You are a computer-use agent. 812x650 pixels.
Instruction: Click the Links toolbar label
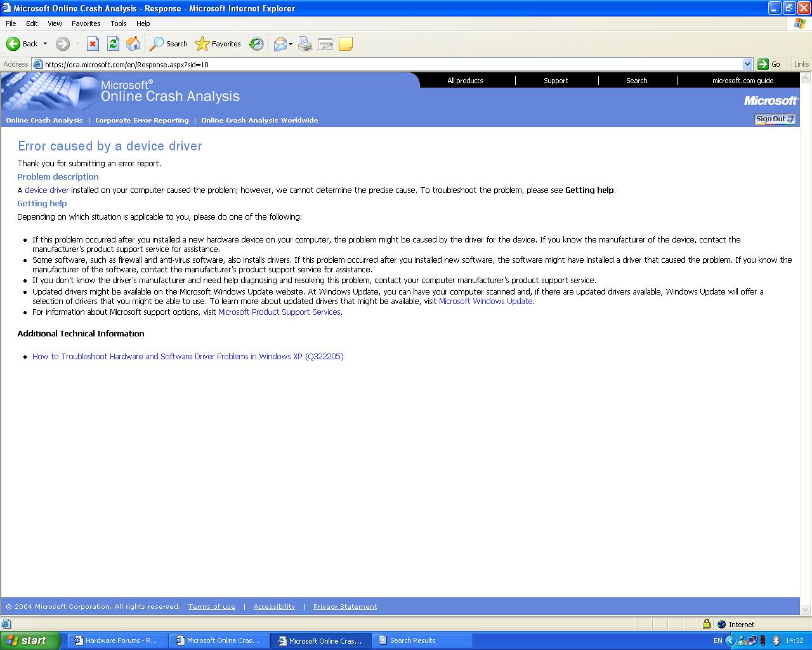(x=801, y=64)
